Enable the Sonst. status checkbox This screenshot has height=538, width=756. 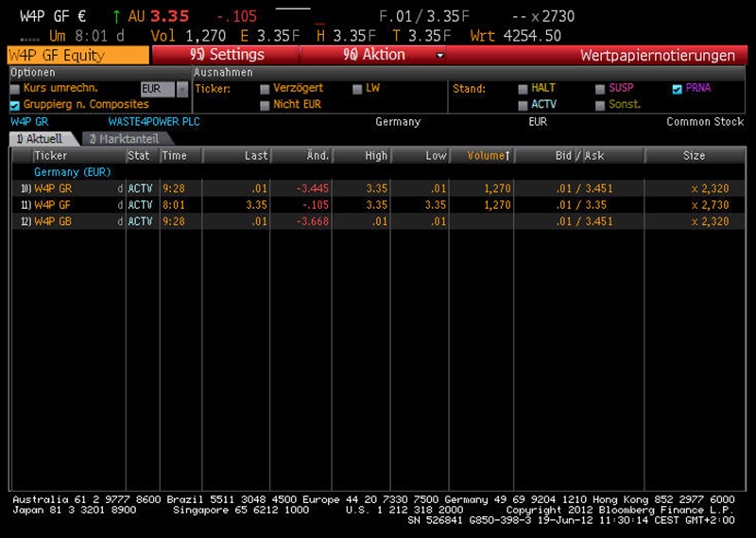pos(600,104)
